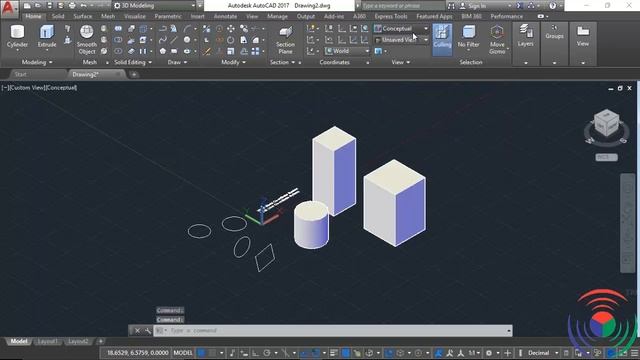Select the Cylinder modeling tool

pos(17,37)
